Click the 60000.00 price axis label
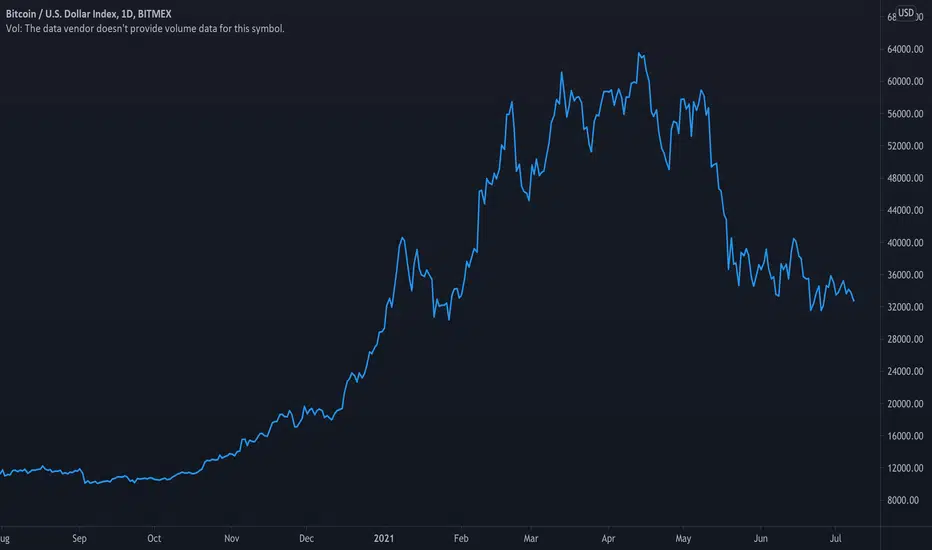 (x=905, y=81)
